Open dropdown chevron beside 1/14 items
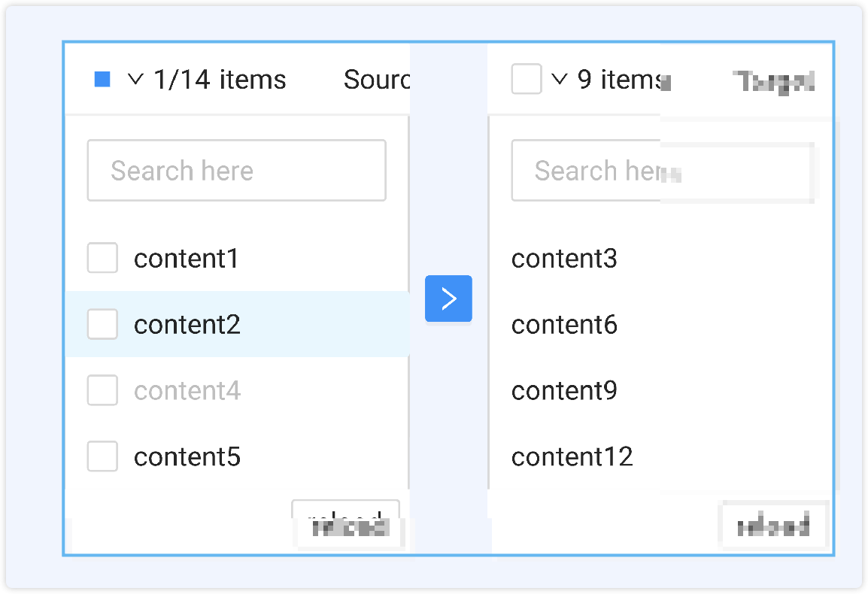 (135, 79)
